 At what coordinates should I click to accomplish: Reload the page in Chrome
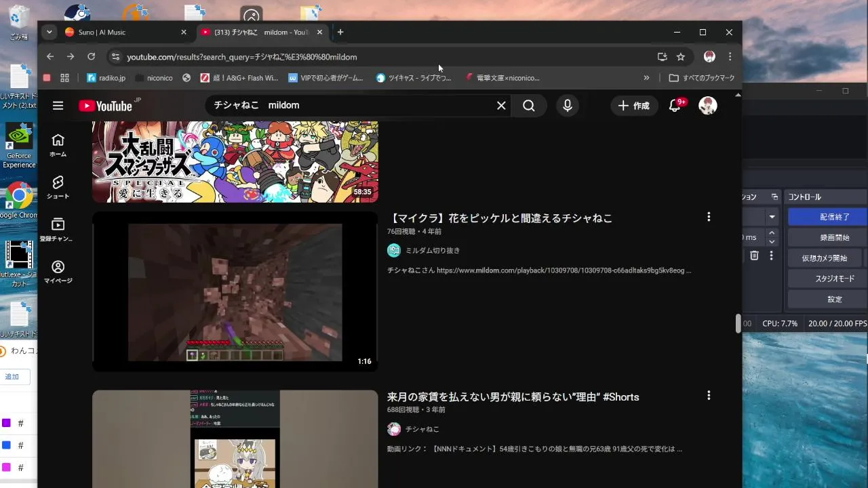(x=92, y=57)
